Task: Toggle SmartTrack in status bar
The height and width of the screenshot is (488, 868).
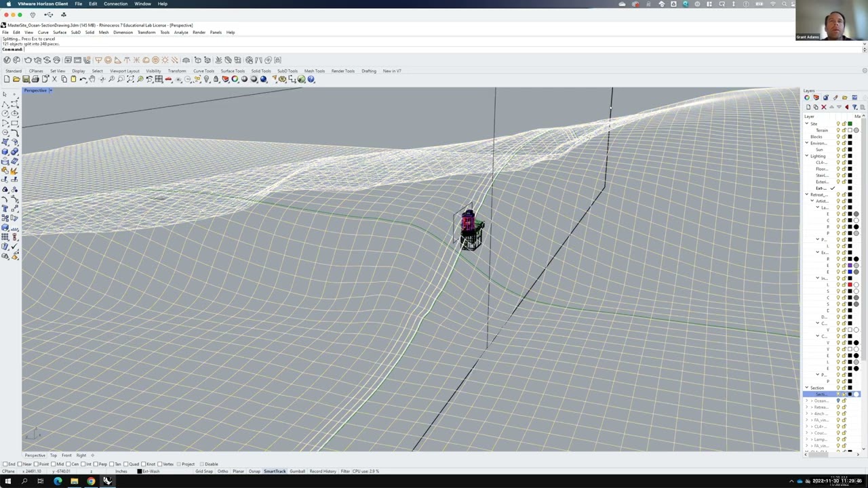Action: (x=275, y=471)
